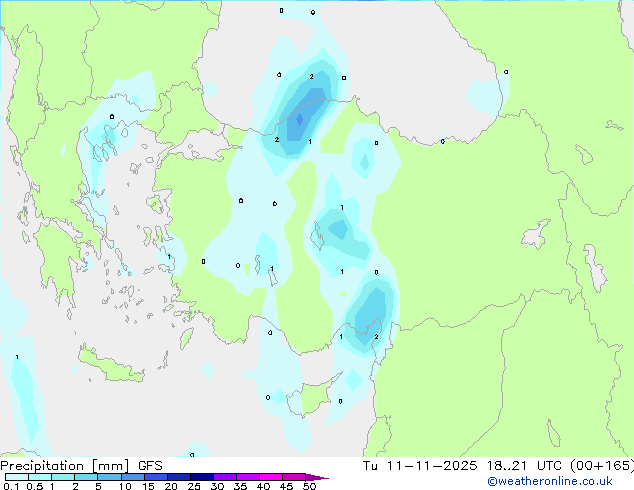The height and width of the screenshot is (490, 634).
Task: Pick the 40–45 mm legend color swatch
Action: (271, 477)
